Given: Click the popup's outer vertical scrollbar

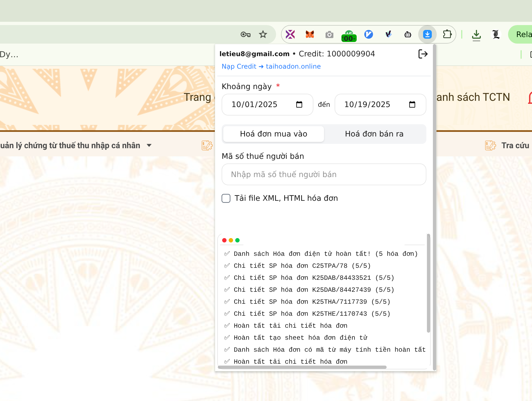Looking at the screenshot, I should 434,207.
